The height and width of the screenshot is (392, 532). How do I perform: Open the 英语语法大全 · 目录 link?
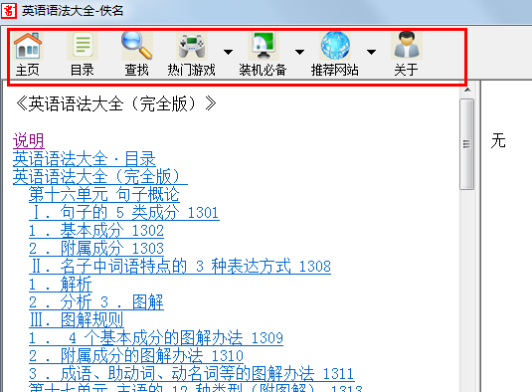(85, 159)
